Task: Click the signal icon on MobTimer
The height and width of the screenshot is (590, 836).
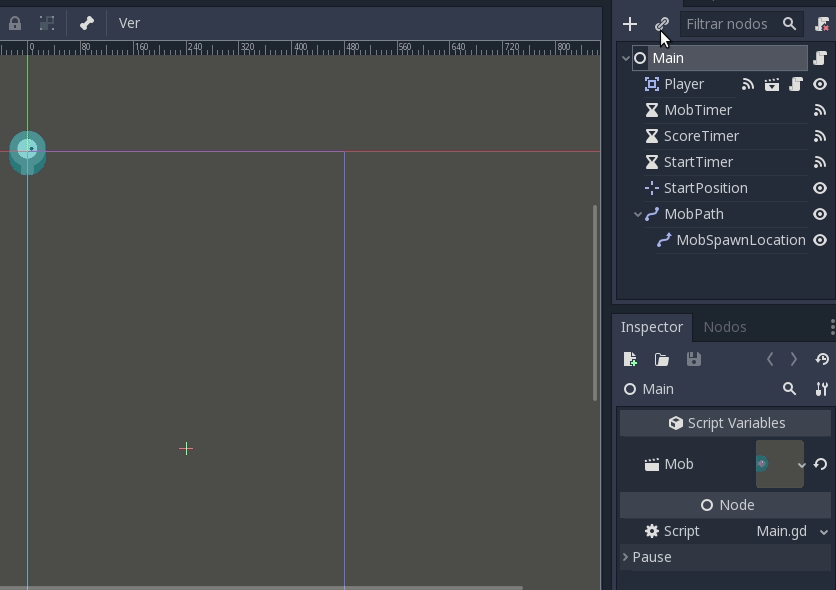Action: tap(820, 110)
